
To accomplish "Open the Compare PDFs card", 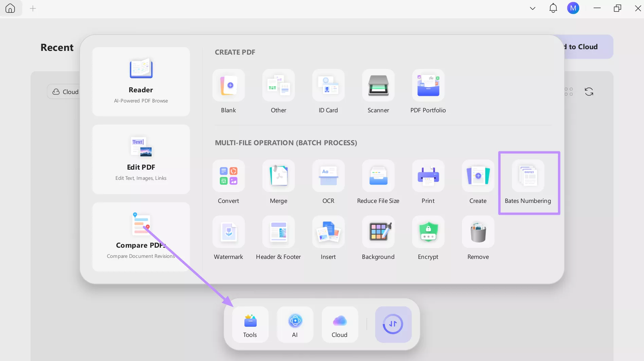I will pyautogui.click(x=141, y=237).
